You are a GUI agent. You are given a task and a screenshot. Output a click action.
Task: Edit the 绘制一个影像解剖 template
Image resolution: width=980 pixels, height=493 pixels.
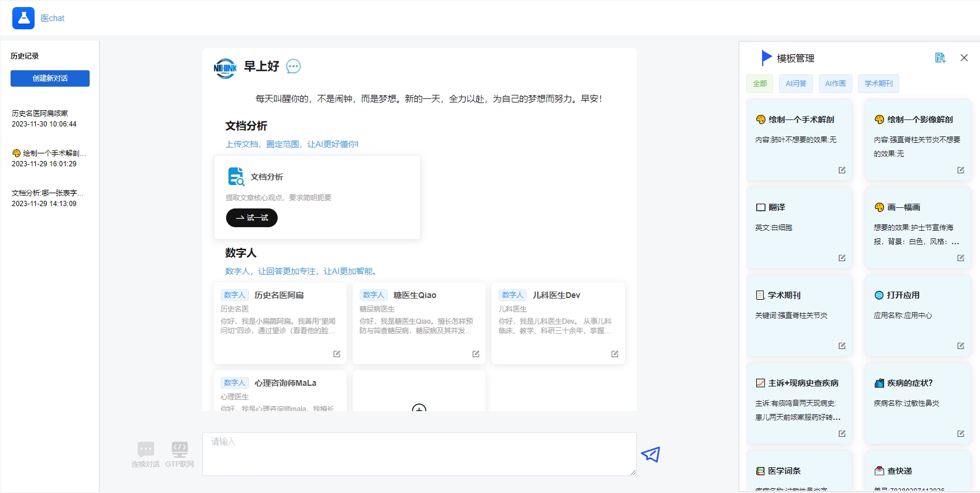click(961, 170)
